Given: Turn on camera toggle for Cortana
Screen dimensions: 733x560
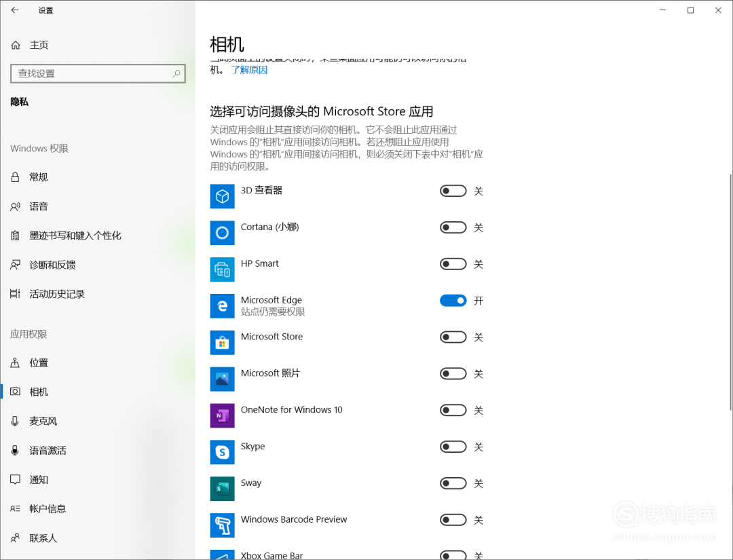Looking at the screenshot, I should [453, 227].
